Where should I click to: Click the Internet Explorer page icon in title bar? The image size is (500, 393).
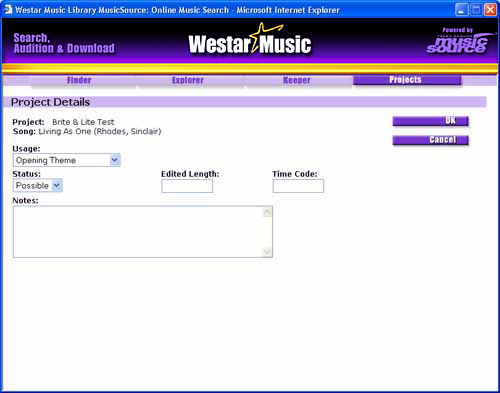pos(8,10)
